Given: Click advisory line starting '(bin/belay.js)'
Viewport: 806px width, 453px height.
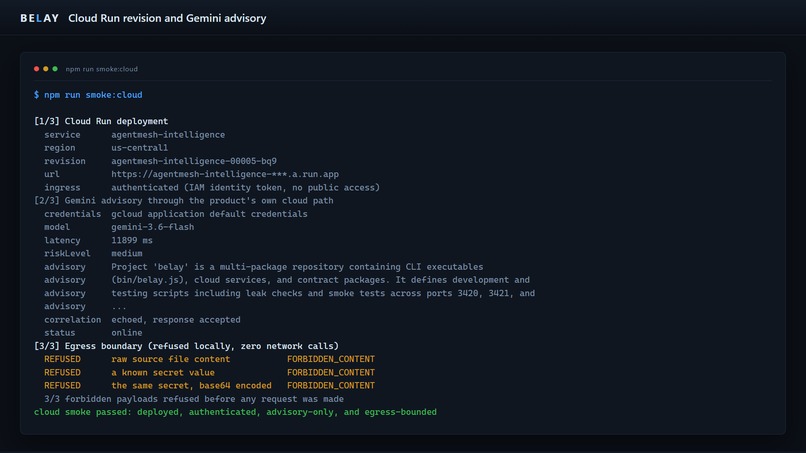Looking at the screenshot, I should (x=320, y=280).
